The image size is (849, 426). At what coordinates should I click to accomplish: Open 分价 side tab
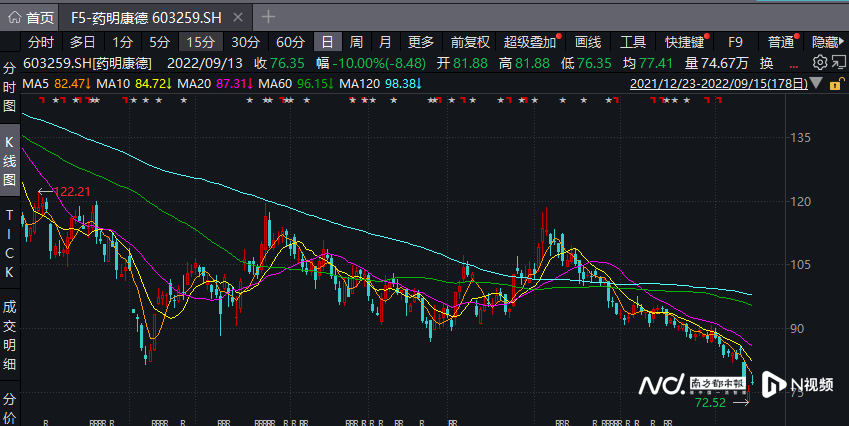point(9,409)
